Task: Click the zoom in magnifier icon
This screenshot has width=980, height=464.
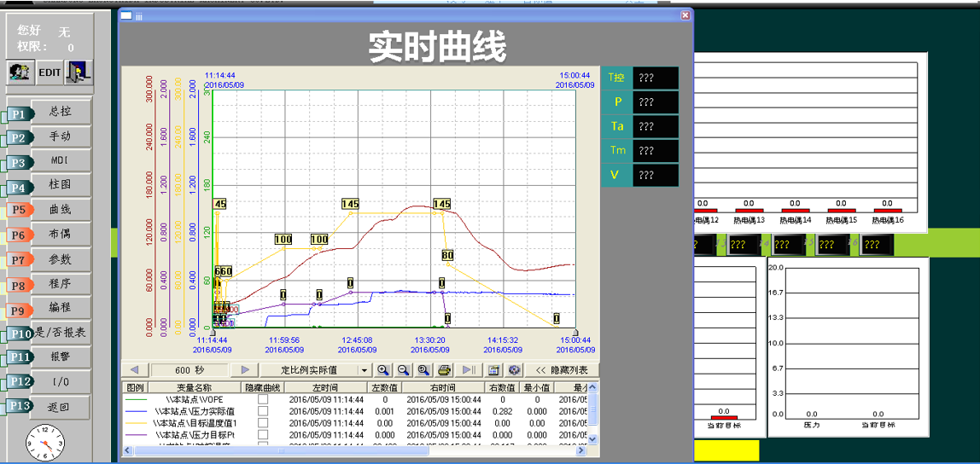Action: pyautogui.click(x=384, y=369)
